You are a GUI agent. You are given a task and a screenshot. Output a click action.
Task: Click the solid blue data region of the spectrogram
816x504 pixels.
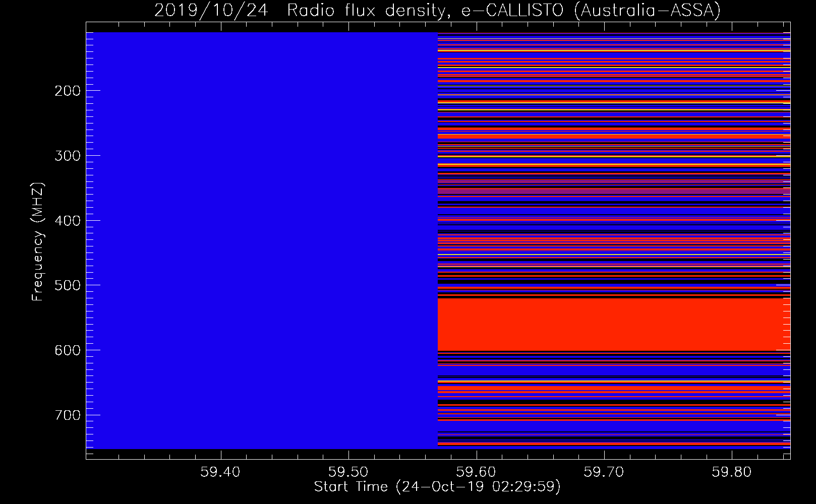[x=262, y=240]
